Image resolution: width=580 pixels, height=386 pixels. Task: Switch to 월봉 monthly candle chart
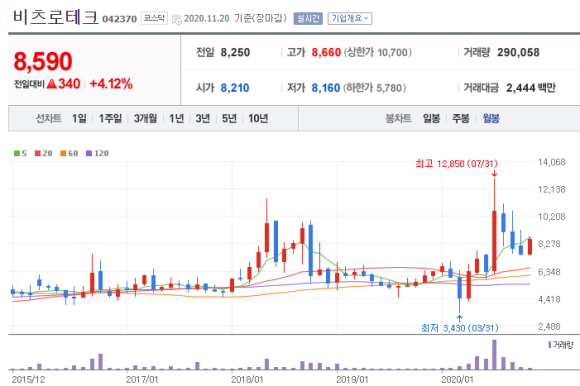491,119
